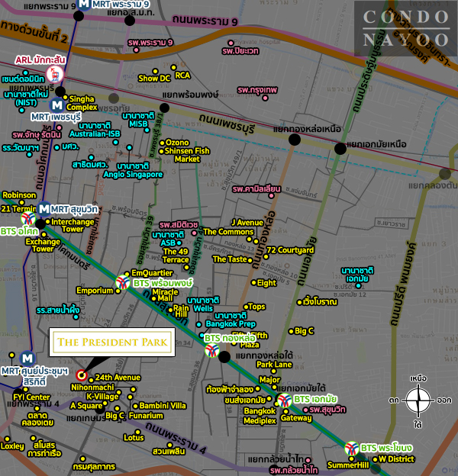
Task: Click the yellow dot beside Show DC
Action: (155, 72)
